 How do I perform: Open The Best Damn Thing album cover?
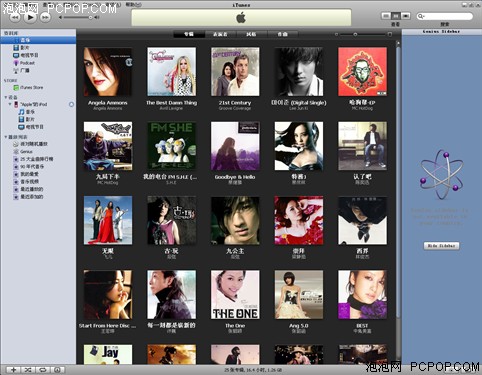pos(171,72)
